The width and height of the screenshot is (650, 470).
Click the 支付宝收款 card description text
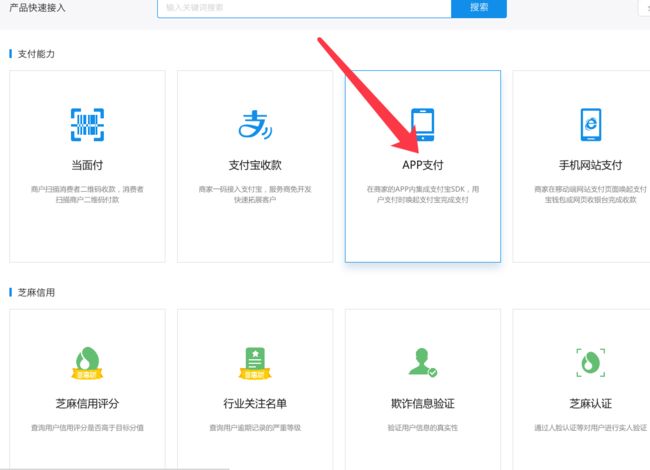click(255, 194)
